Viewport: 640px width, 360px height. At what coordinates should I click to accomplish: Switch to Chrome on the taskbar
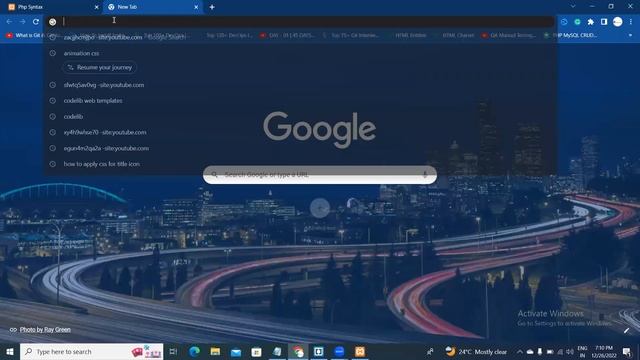298,351
